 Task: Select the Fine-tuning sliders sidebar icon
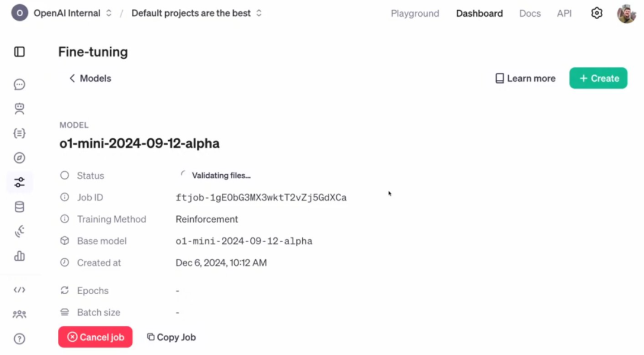[19, 183]
